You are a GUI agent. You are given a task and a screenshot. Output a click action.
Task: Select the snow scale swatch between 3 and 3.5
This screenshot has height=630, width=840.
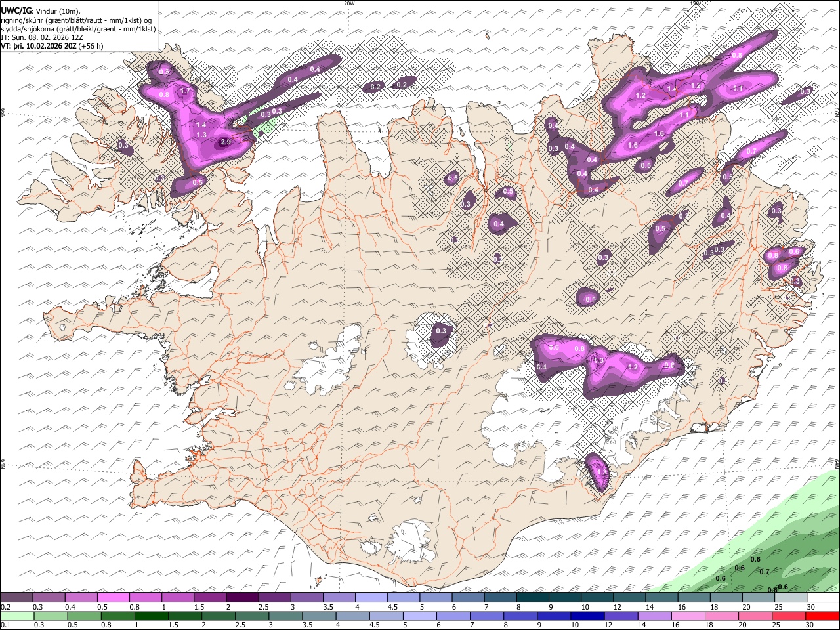coord(307,598)
